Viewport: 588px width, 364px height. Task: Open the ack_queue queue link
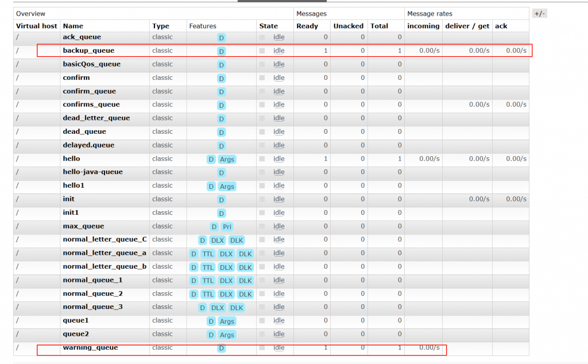click(x=82, y=37)
